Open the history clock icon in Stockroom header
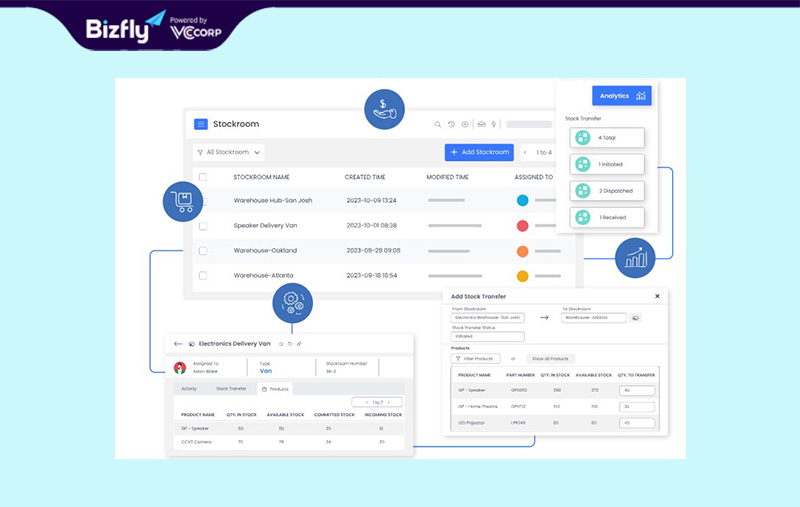Screen dimensions: 800x507 tap(451, 125)
